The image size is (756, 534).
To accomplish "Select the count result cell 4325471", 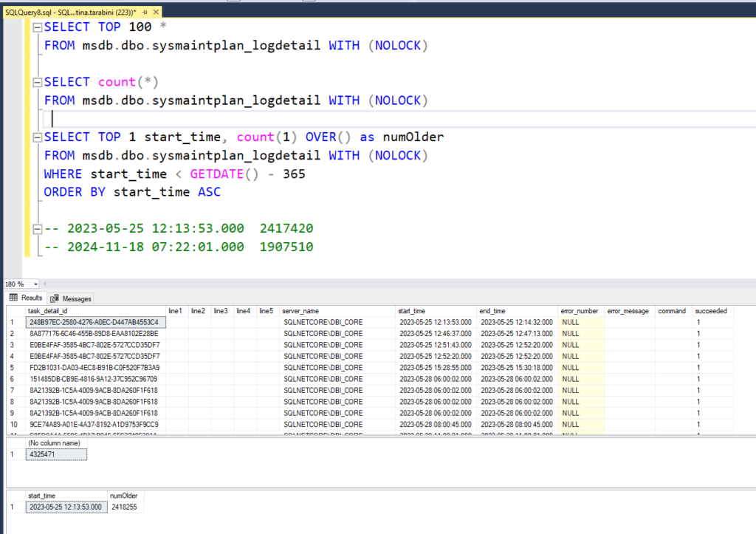I will [56, 454].
